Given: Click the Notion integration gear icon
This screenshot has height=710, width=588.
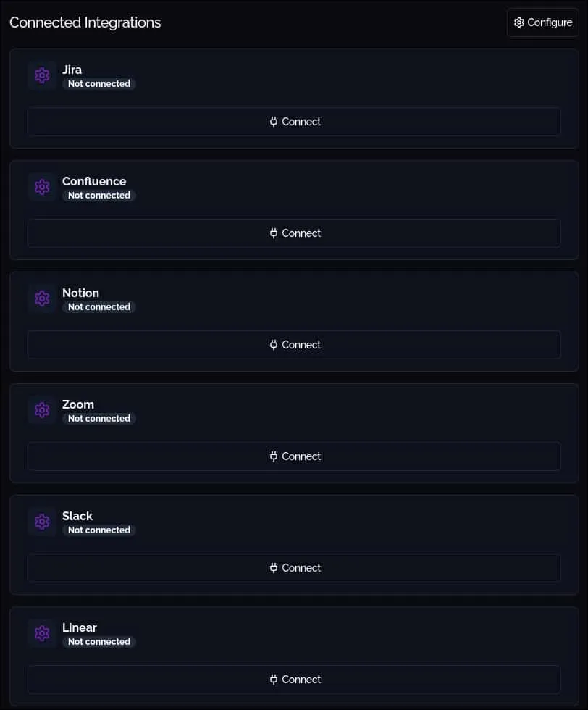Looking at the screenshot, I should pyautogui.click(x=42, y=298).
